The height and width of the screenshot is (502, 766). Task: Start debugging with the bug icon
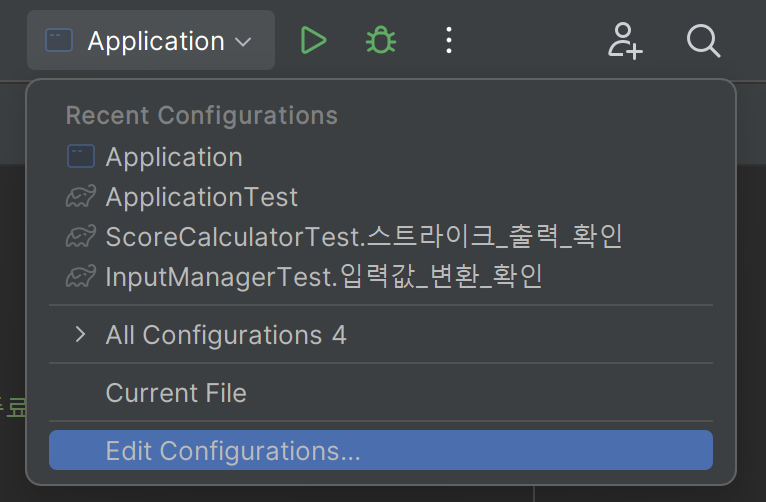(381, 40)
